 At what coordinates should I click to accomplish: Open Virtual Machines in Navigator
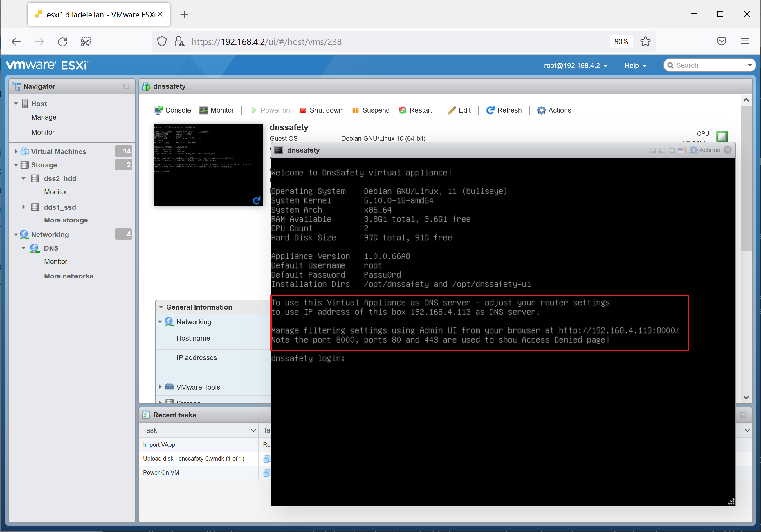58,151
